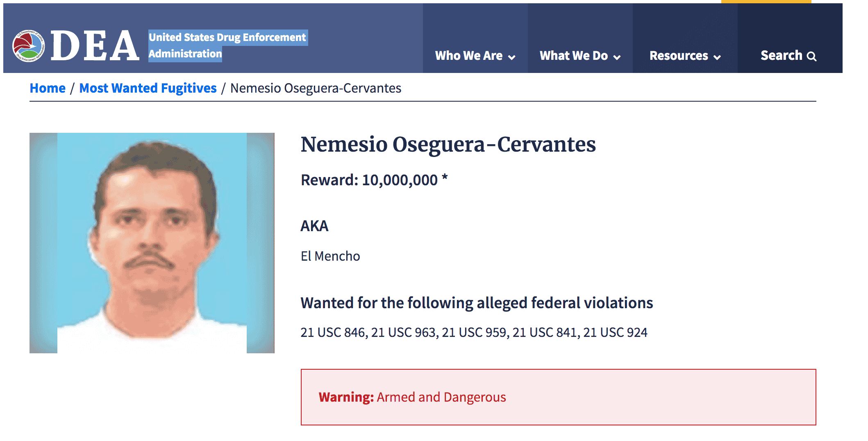868x441 pixels.
Task: Expand the chevron beside Resources
Action: pyautogui.click(x=717, y=57)
